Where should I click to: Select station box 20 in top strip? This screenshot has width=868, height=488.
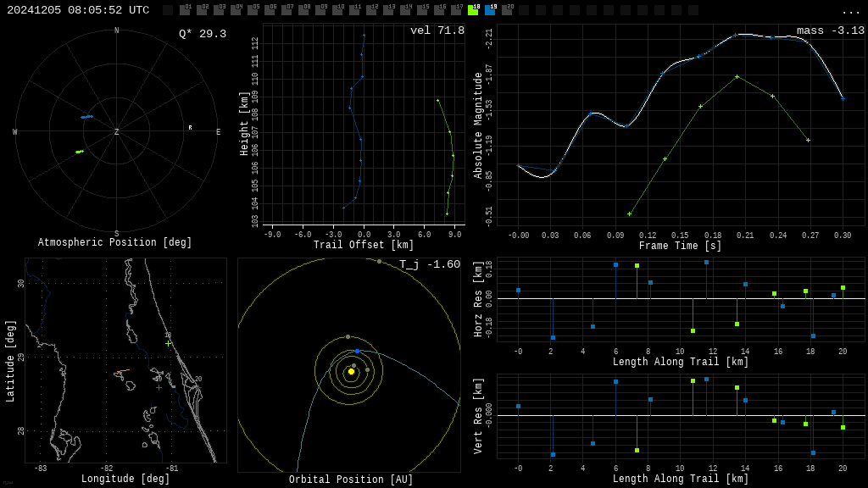click(x=507, y=10)
